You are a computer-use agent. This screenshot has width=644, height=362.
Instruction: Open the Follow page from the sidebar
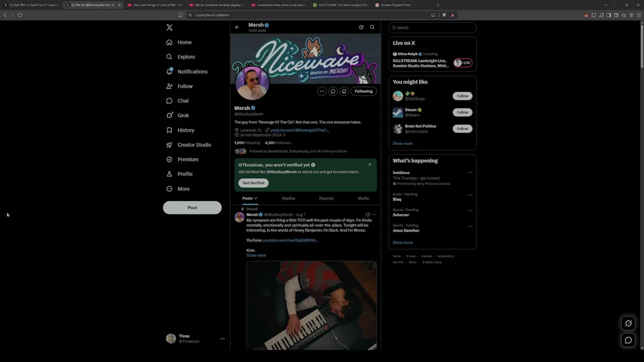pos(179,86)
